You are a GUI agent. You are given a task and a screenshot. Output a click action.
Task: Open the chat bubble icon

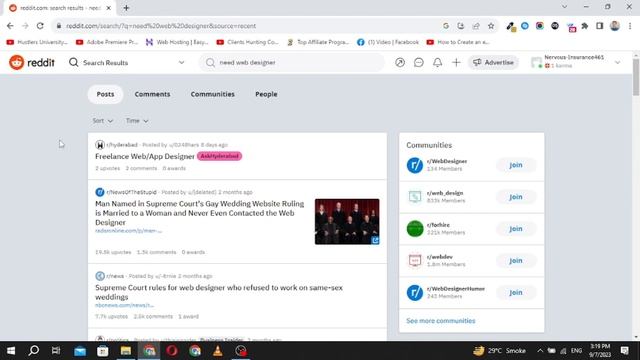click(x=419, y=62)
